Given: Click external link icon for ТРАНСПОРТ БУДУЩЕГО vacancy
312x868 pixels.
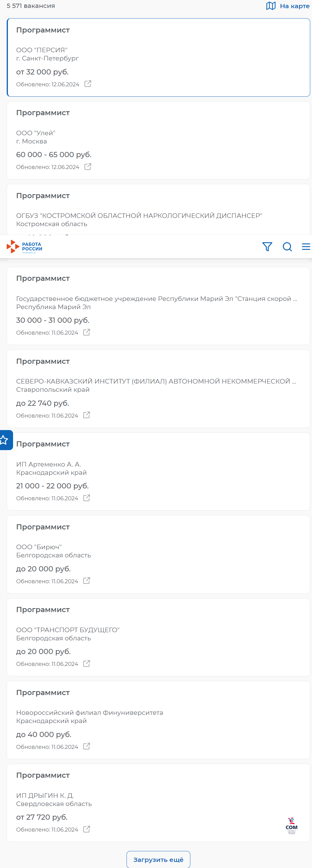Looking at the screenshot, I should pos(87,663).
